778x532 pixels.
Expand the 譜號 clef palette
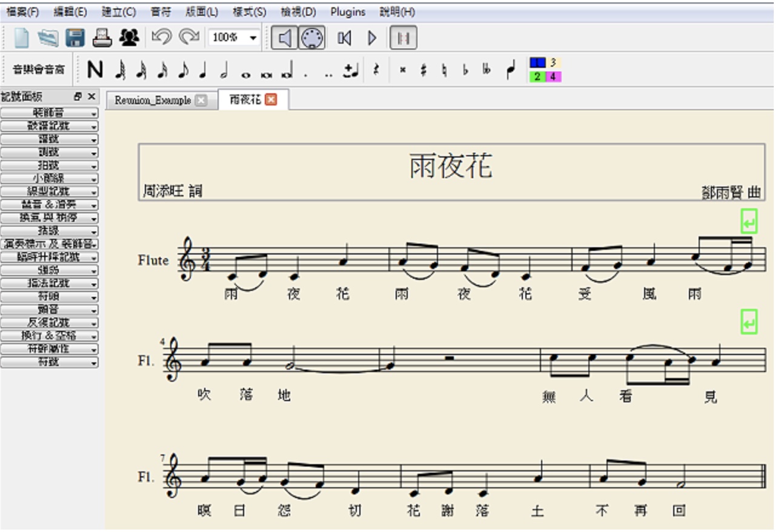(x=50, y=139)
